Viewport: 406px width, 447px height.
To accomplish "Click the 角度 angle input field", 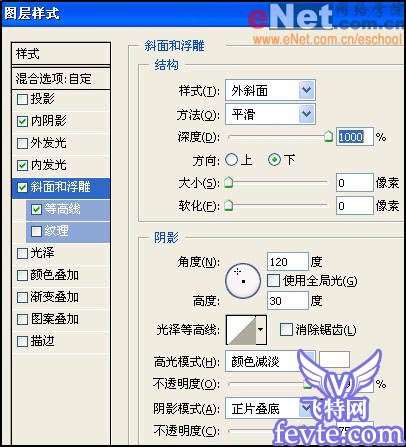I will tap(288, 262).
